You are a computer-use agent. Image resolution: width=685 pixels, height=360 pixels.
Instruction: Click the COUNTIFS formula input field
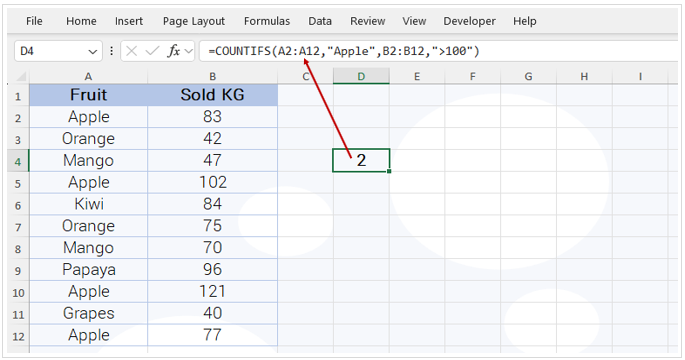(438, 51)
